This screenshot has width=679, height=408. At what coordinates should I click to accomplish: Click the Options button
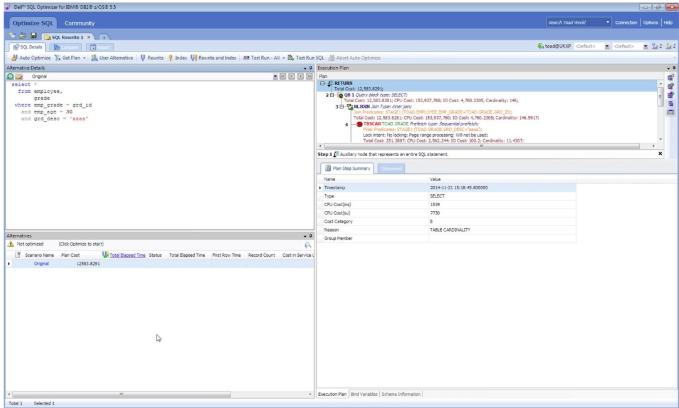pos(650,23)
